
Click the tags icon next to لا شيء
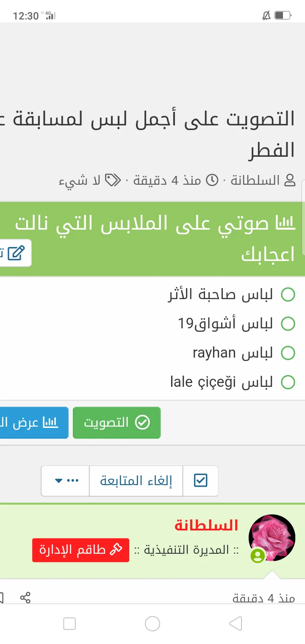coord(113,180)
